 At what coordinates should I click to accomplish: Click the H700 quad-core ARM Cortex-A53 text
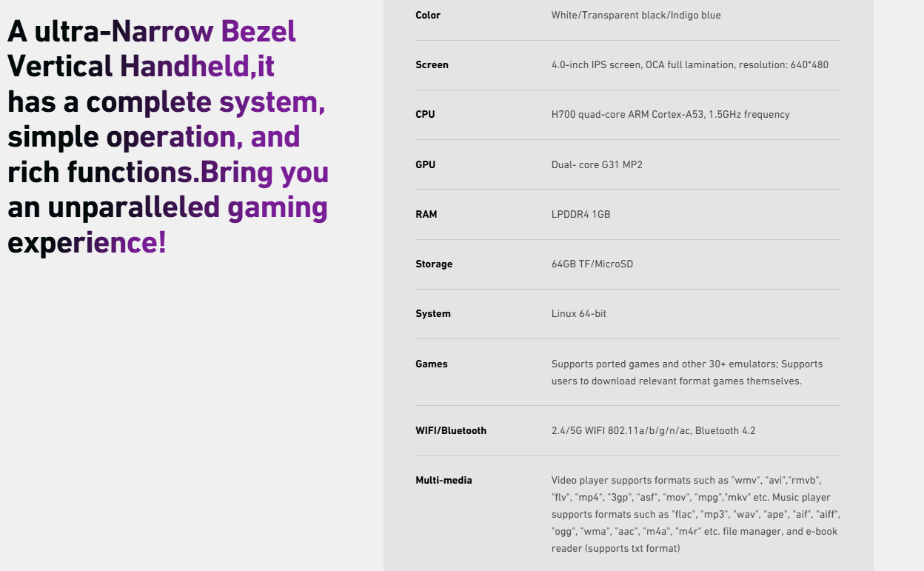point(670,114)
